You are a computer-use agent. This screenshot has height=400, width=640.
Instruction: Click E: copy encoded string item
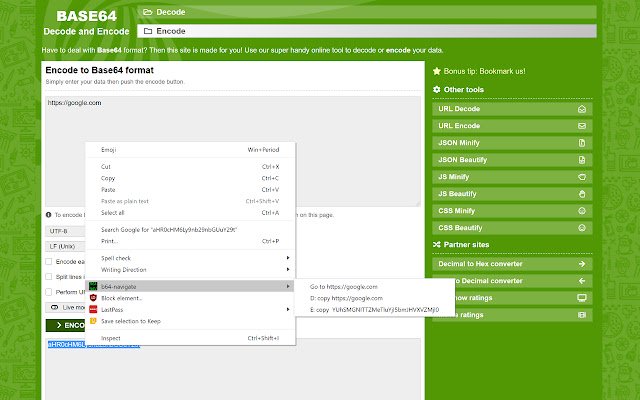pyautogui.click(x=375, y=309)
